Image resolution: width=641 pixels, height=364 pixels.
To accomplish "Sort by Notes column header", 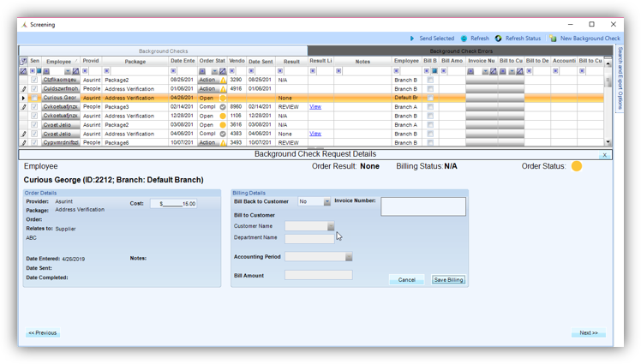I will pos(362,62).
